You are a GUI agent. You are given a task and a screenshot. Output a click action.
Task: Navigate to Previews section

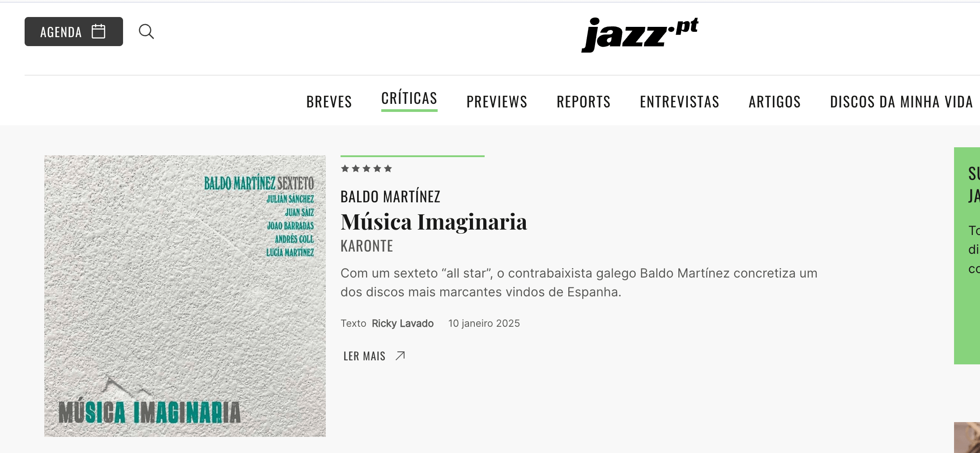pos(497,102)
